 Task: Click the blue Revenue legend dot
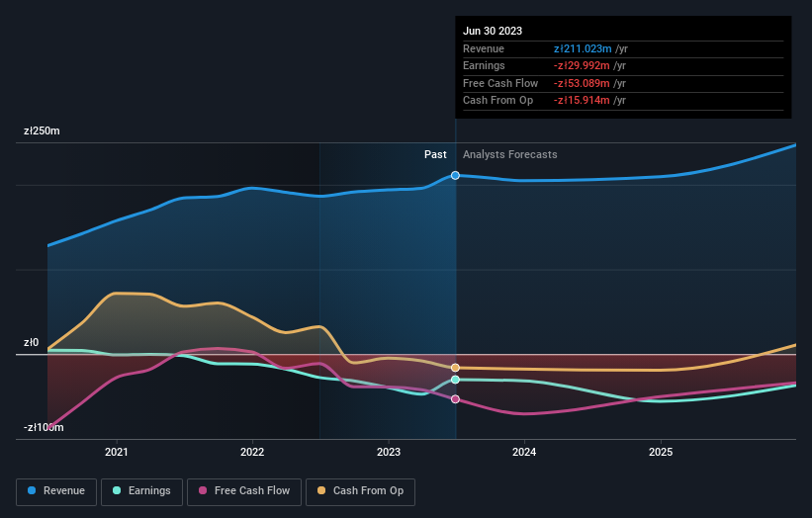32,490
